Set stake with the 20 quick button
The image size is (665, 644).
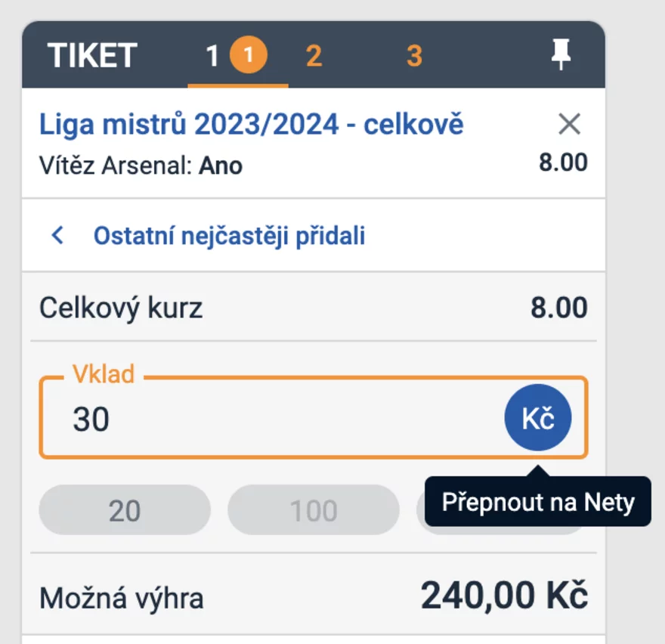125,510
